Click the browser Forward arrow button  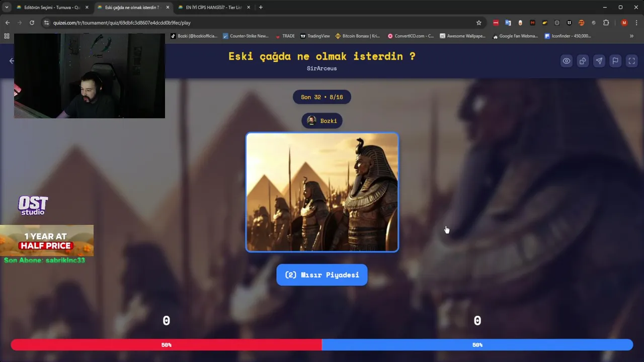coord(20,23)
